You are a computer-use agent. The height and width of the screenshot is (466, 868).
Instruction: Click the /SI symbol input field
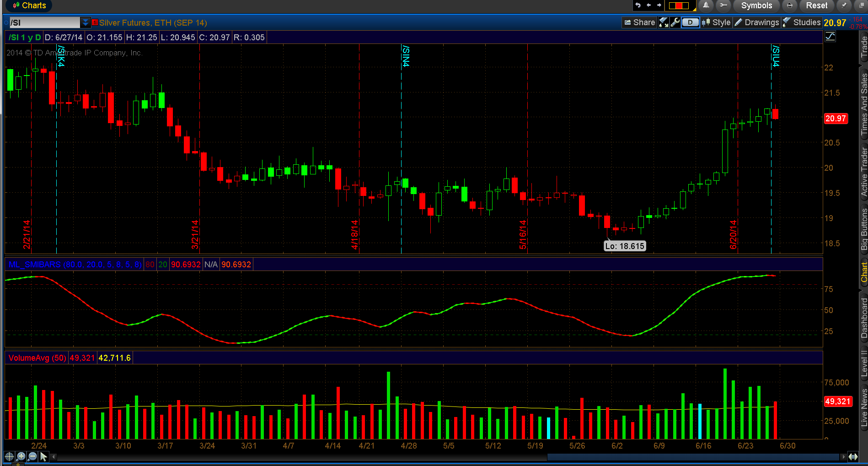pyautogui.click(x=45, y=22)
